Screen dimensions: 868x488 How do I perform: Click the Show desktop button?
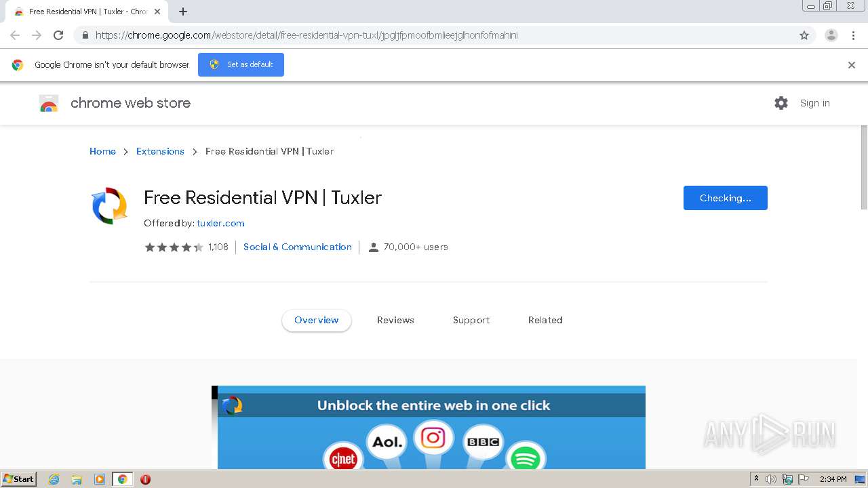(861, 479)
